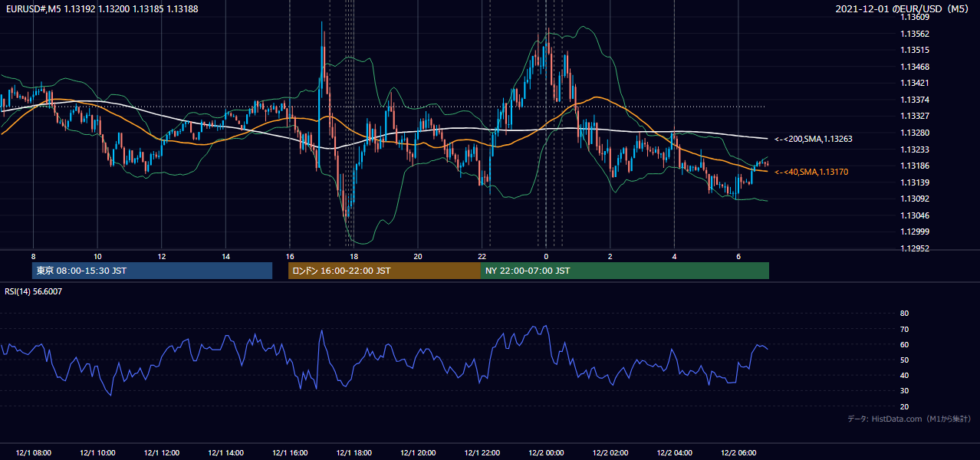Viewport: 980px width, 460px height.
Task: Click RSI scale value 30
Action: tap(904, 391)
